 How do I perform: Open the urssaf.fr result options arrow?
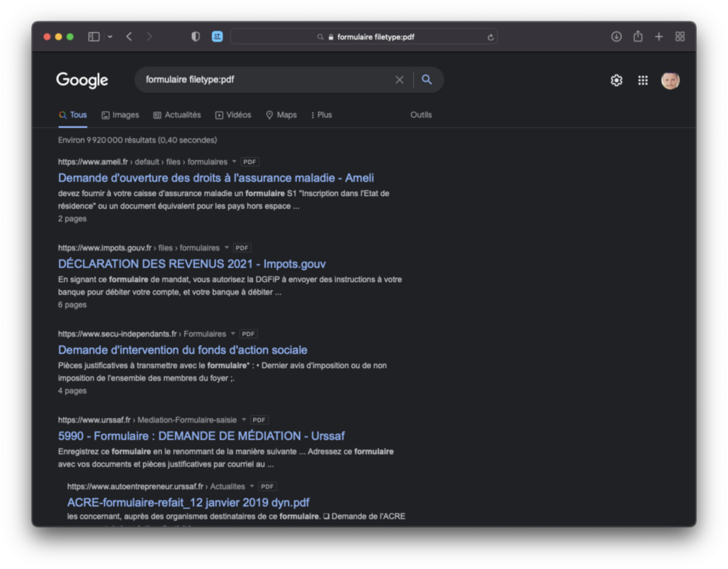244,420
